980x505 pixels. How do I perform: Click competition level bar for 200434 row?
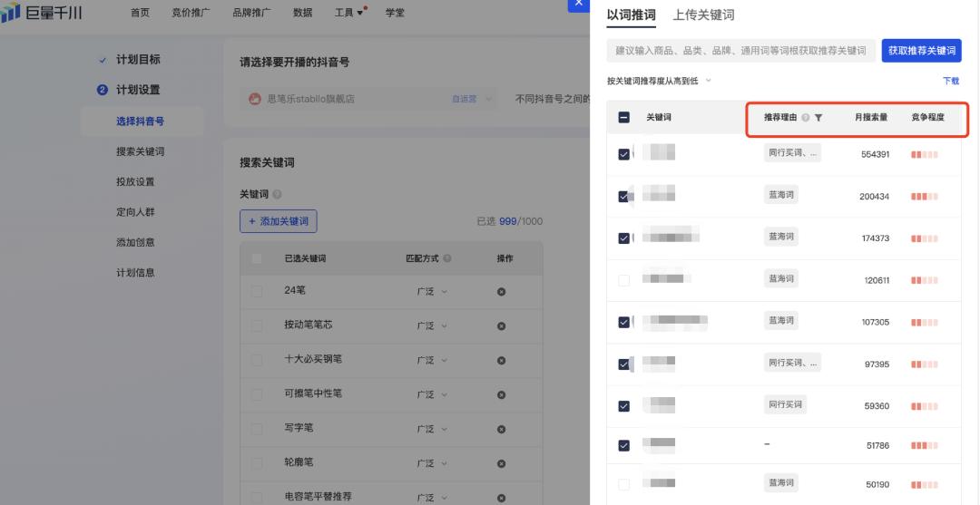925,197
